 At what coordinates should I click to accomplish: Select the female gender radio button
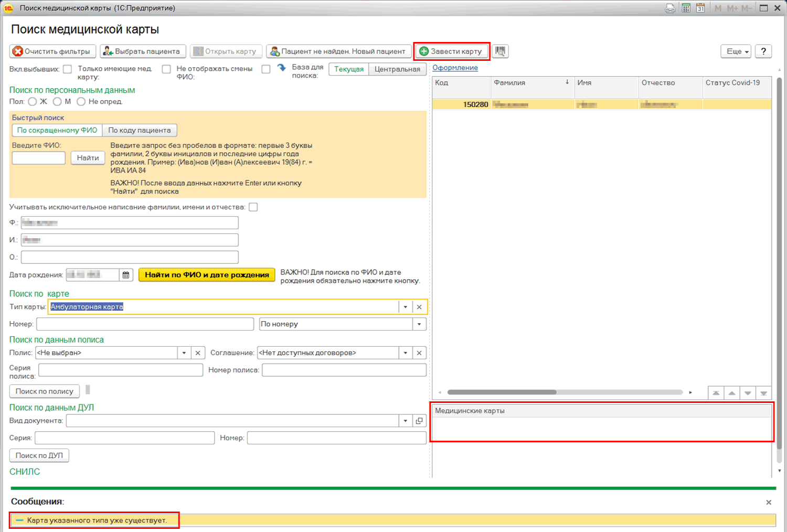pyautogui.click(x=33, y=102)
